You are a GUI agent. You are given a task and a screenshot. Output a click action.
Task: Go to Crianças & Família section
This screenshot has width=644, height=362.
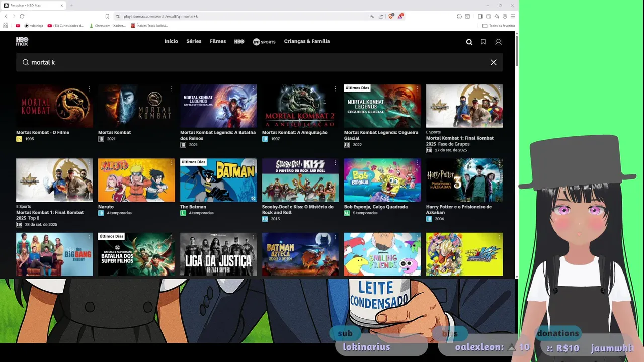coord(307,41)
